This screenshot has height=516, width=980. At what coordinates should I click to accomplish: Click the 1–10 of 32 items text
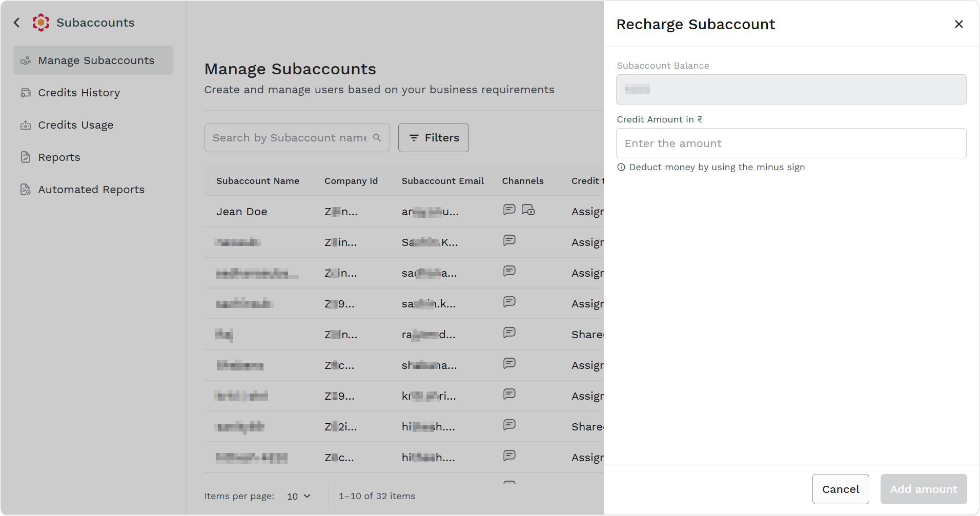(377, 496)
